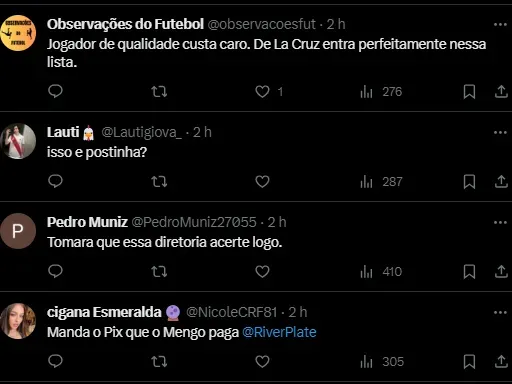Bookmark the Pedro Muniz tweet
Image resolution: width=512 pixels, height=384 pixels.
point(469,272)
